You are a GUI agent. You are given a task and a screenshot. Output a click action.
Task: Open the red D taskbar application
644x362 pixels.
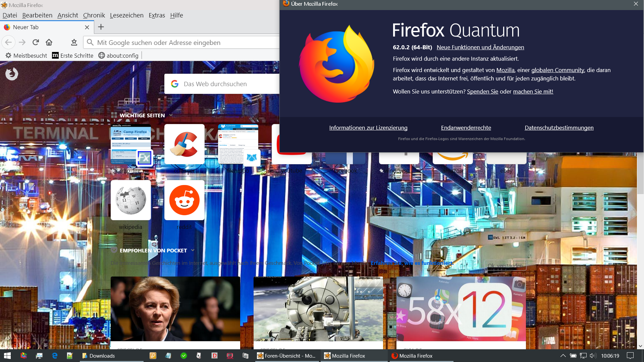click(x=215, y=356)
